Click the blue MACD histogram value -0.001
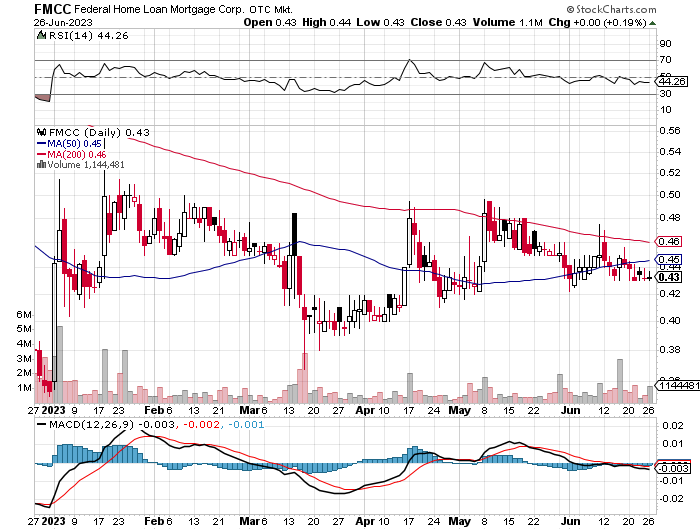The width and height of the screenshot is (700, 530). [x=245, y=424]
